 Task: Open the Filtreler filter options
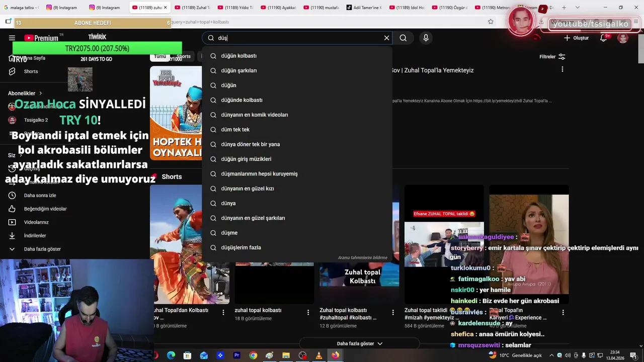[x=552, y=57]
